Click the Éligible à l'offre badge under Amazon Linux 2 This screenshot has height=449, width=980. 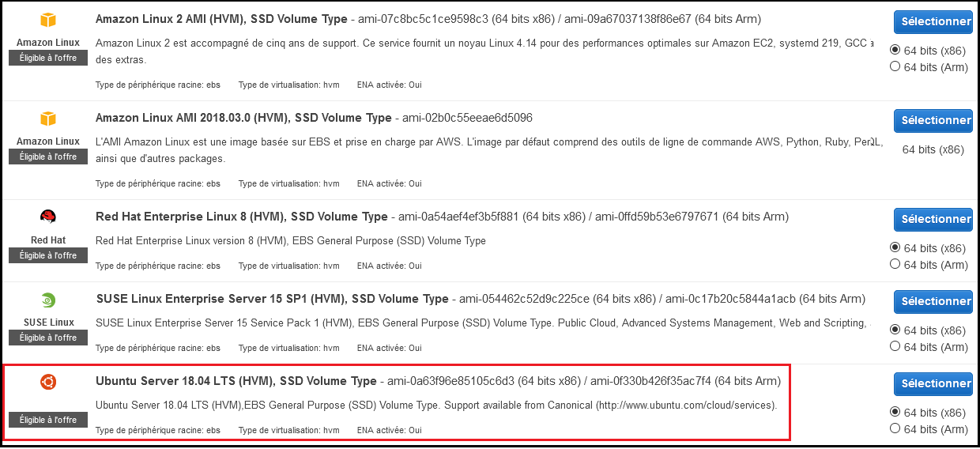pyautogui.click(x=48, y=58)
